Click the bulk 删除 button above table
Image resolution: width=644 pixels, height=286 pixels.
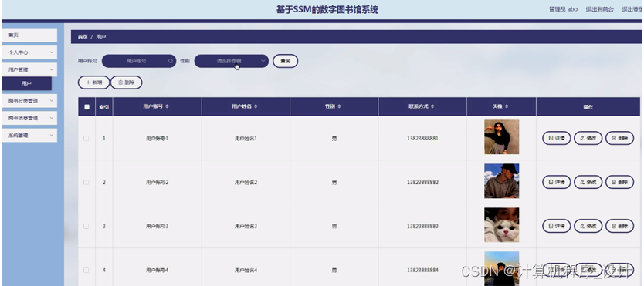[x=127, y=82]
